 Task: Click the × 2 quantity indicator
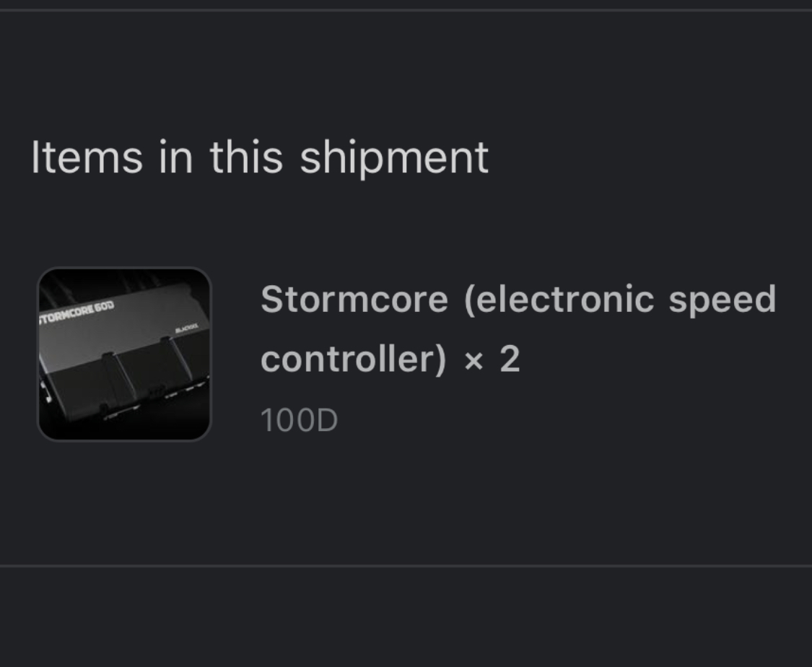[x=492, y=359]
